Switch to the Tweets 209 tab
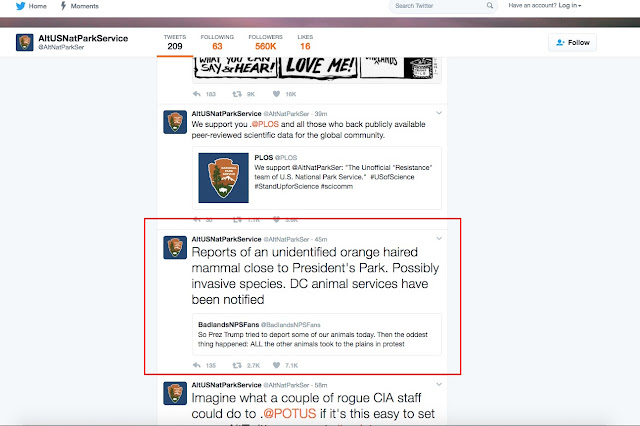 (x=175, y=42)
